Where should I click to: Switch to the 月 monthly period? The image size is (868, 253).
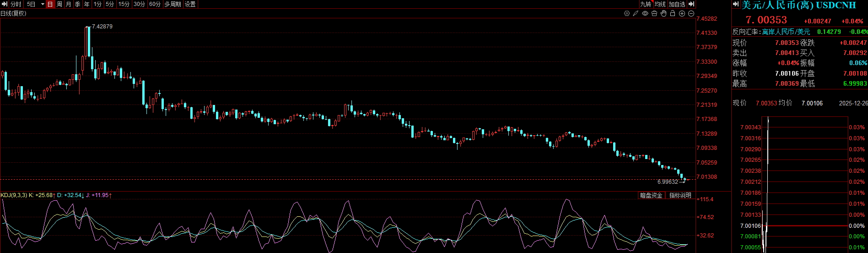tap(69, 4)
